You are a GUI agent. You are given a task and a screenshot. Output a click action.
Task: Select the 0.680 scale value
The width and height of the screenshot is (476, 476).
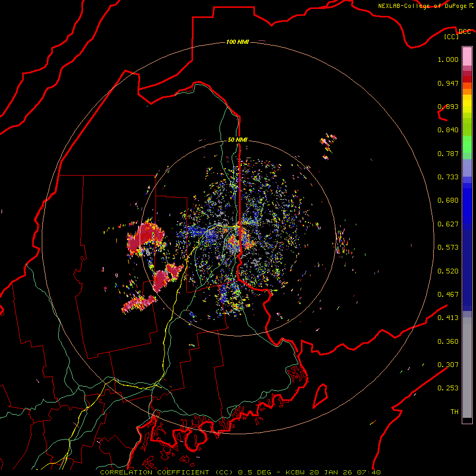pos(448,200)
